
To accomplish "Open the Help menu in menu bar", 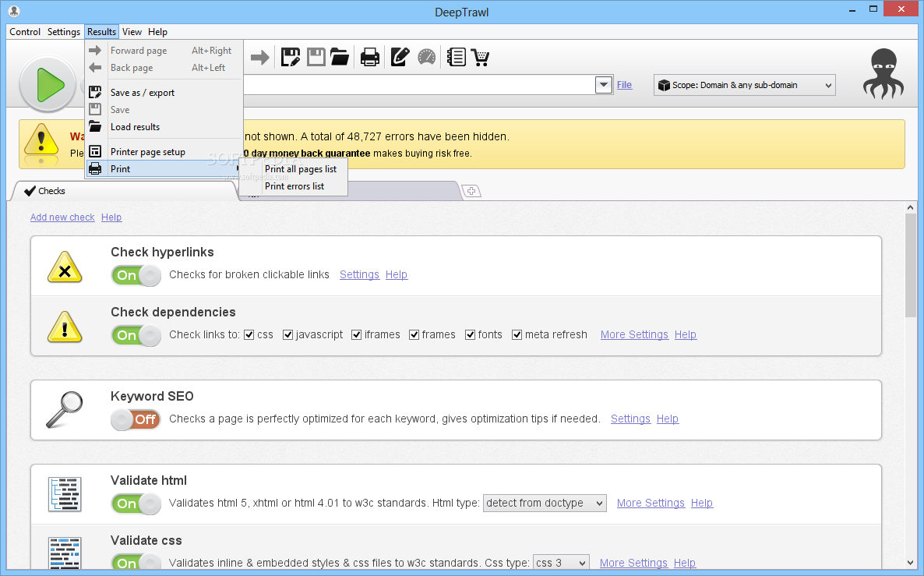I will [157, 32].
